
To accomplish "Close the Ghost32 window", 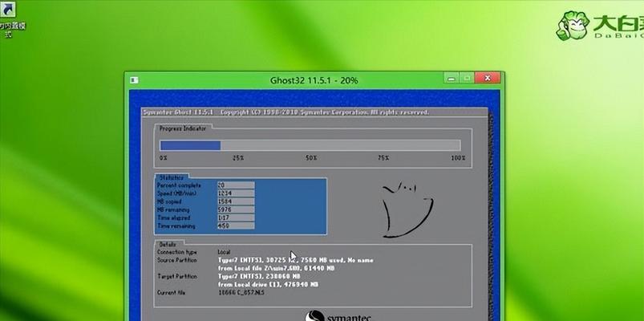I will [x=488, y=78].
